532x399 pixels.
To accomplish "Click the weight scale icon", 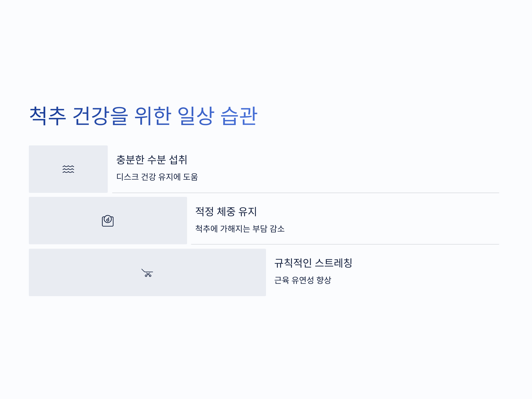I will pyautogui.click(x=108, y=221).
